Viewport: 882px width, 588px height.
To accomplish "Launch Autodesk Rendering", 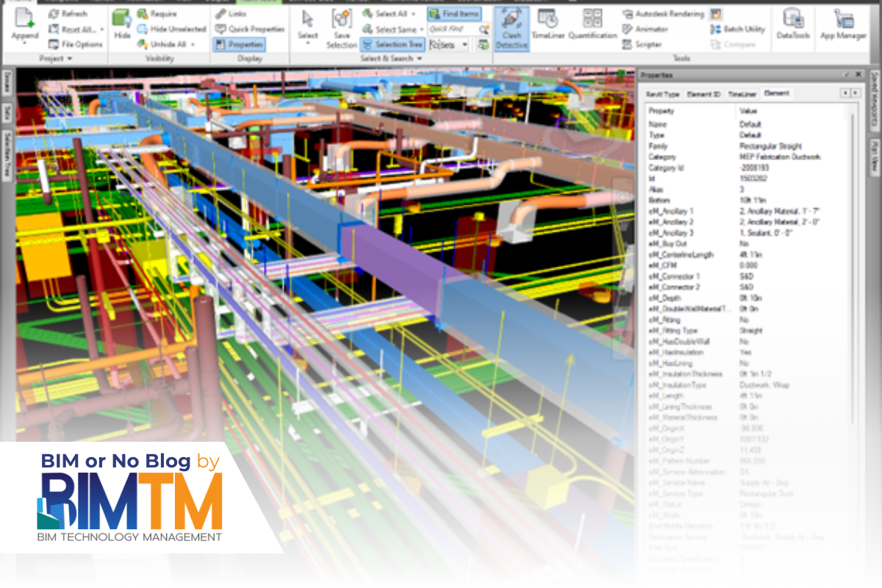I will 663,14.
